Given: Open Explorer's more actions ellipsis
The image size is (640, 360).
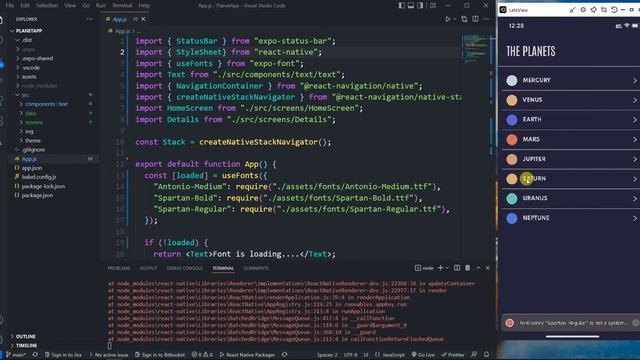Looking at the screenshot, I should click(89, 19).
